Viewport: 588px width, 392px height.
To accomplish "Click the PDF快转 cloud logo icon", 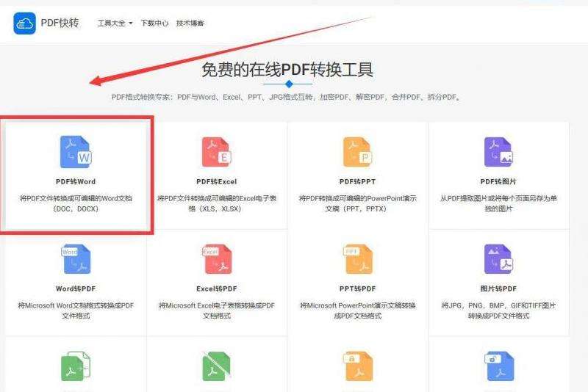I will click(x=25, y=23).
